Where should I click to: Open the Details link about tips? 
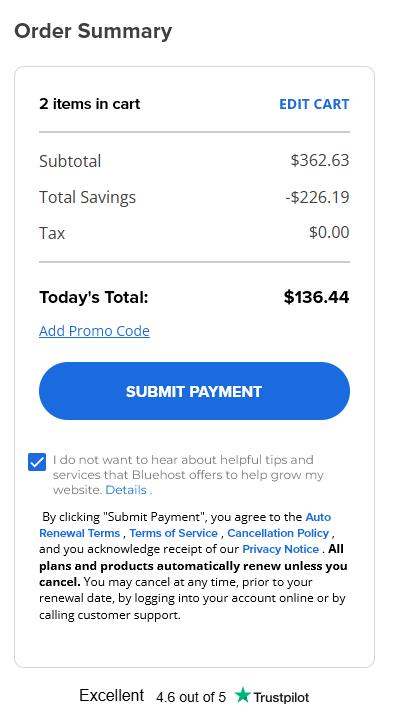coord(126,490)
